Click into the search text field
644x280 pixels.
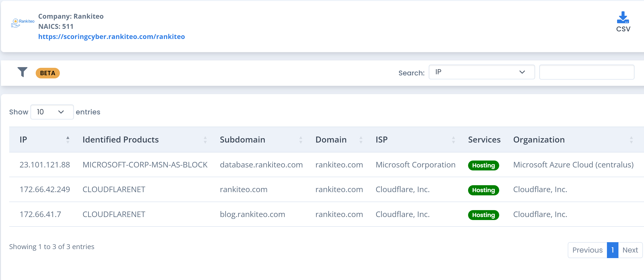586,72
